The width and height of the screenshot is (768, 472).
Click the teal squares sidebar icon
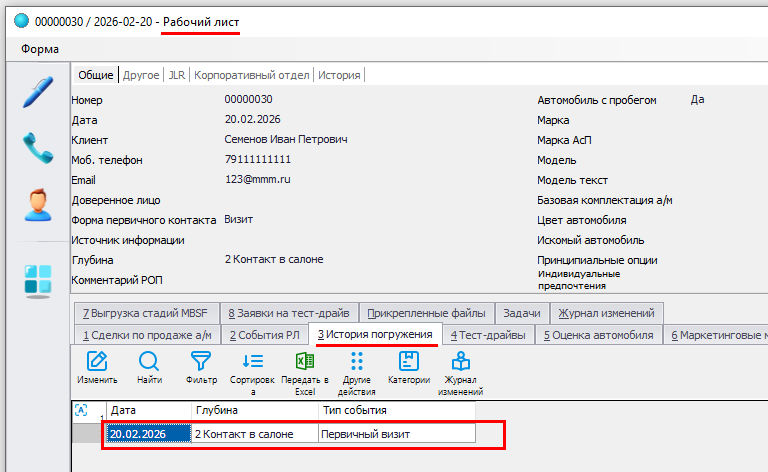pyautogui.click(x=37, y=280)
